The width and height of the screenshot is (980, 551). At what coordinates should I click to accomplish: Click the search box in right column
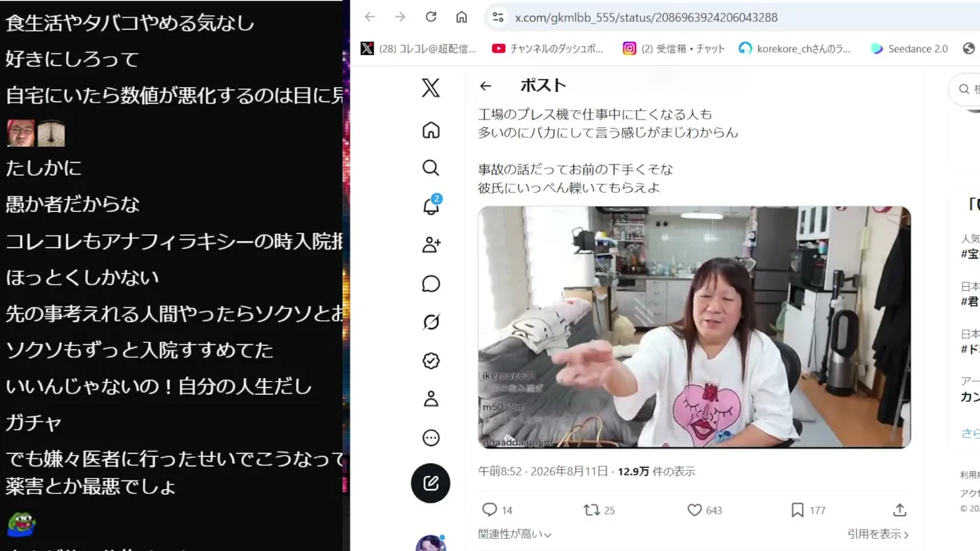[965, 90]
